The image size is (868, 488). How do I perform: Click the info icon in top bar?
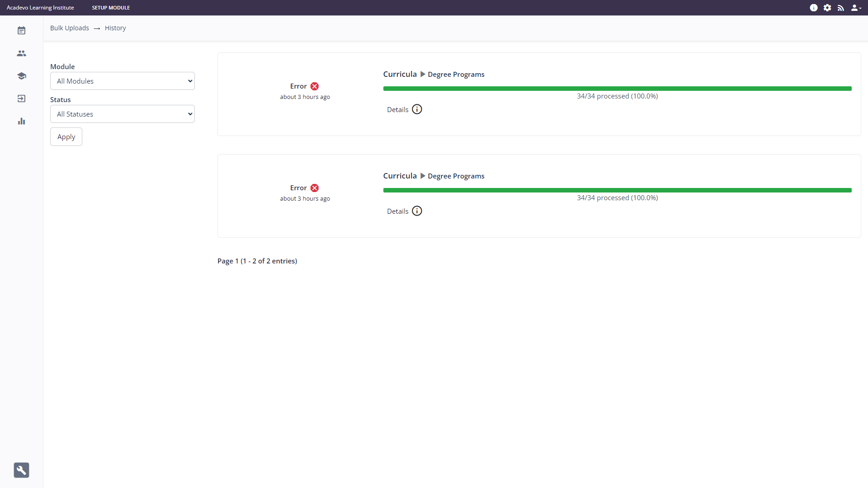[814, 8]
